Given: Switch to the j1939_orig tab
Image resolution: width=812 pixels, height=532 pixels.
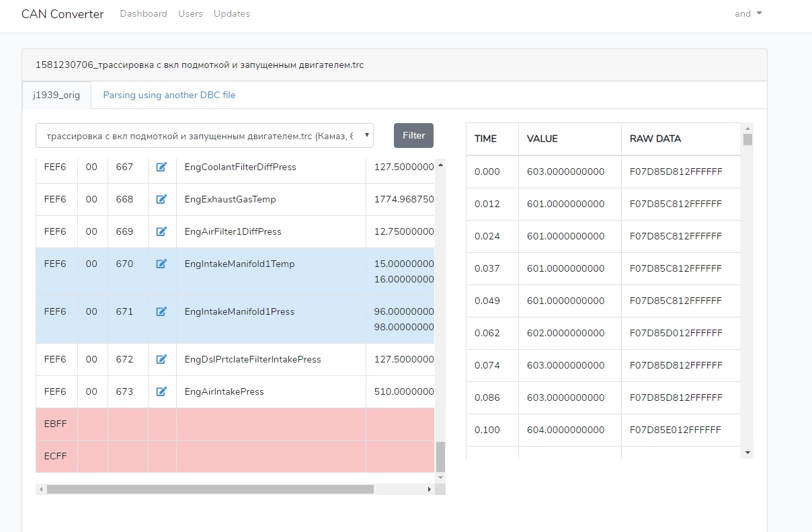Looking at the screenshot, I should (56, 95).
